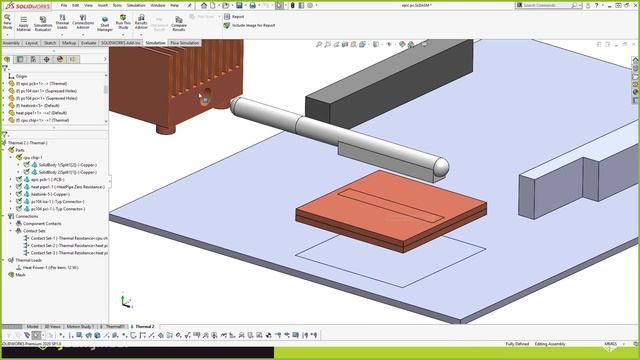Open the Simulation Evaluator tool
This screenshot has width=640, height=360.
tap(43, 24)
